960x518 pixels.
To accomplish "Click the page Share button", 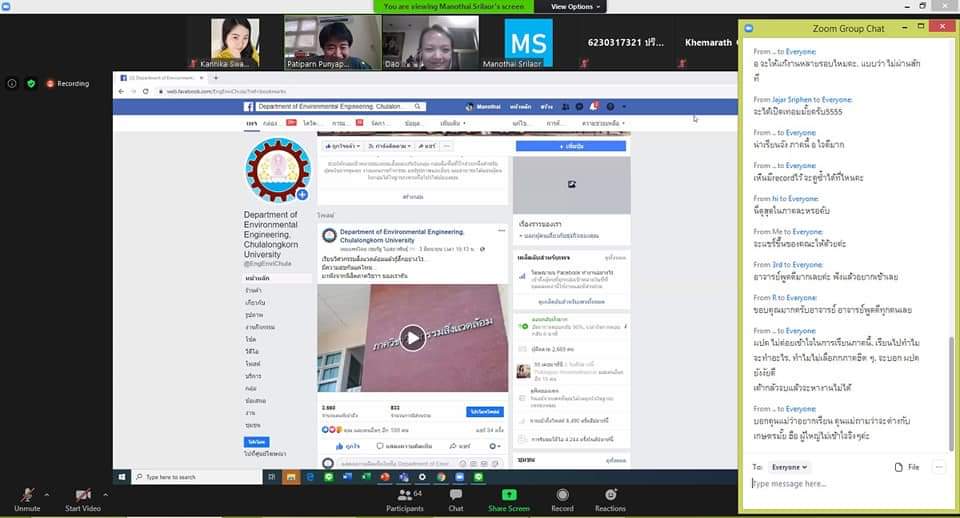I will click(427, 146).
